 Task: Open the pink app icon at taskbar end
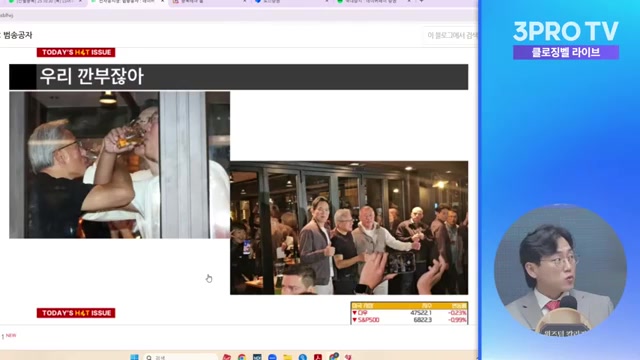[349, 357]
